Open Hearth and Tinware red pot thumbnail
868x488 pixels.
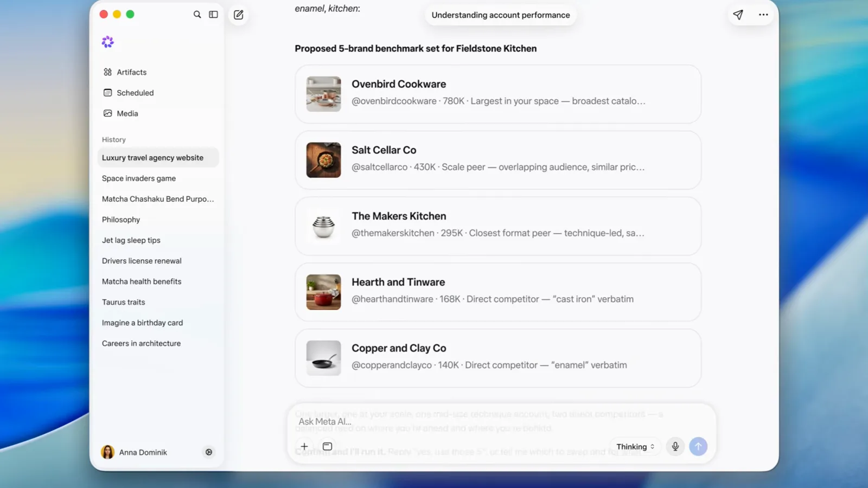point(324,292)
